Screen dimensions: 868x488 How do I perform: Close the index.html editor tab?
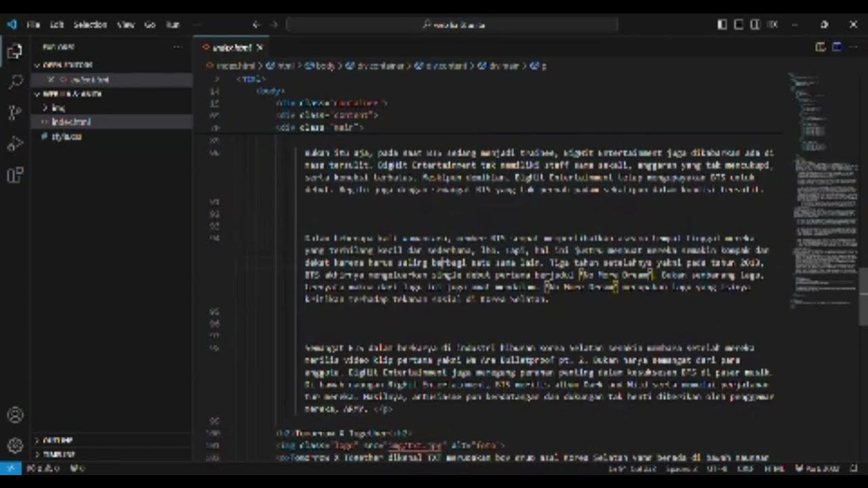coord(259,47)
